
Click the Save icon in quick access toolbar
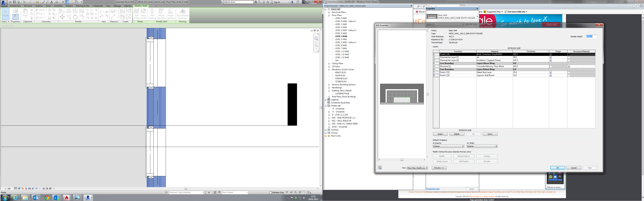[x=14, y=2]
